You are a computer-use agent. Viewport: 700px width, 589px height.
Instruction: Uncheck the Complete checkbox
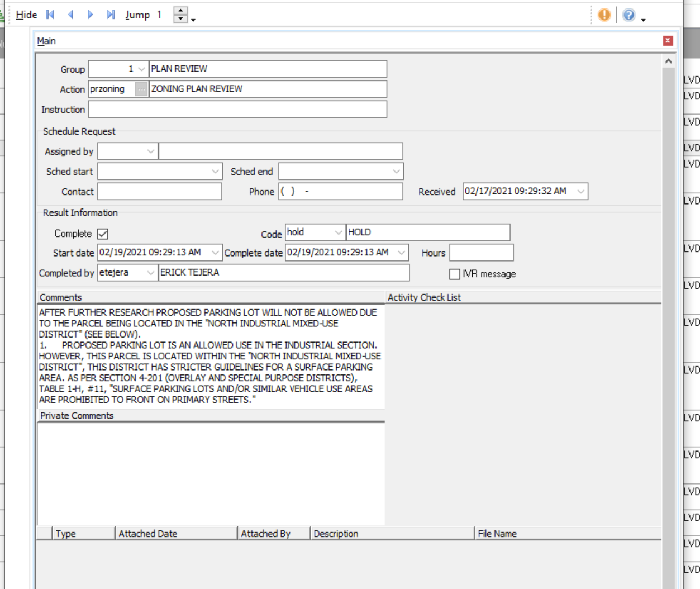click(x=103, y=234)
